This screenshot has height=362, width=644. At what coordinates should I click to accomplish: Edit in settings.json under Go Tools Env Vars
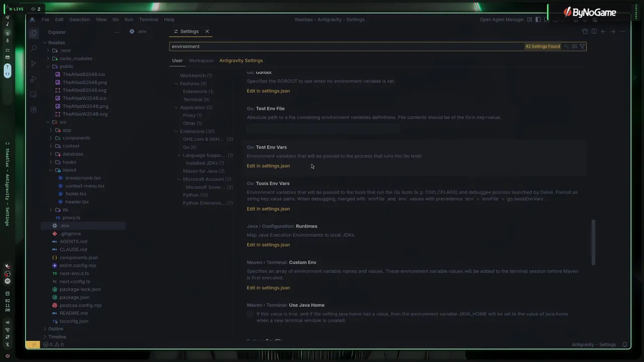pos(268,209)
